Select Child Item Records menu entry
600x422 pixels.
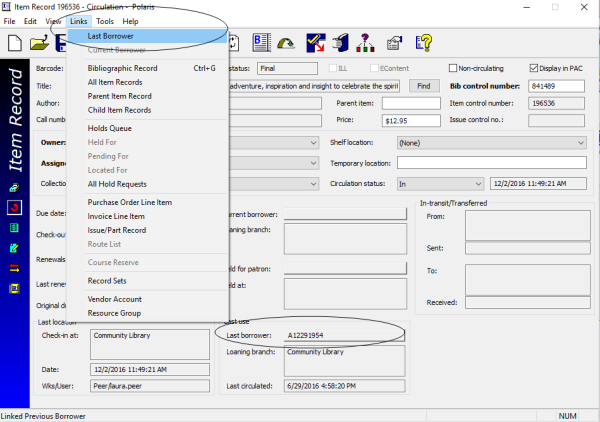coord(148,110)
